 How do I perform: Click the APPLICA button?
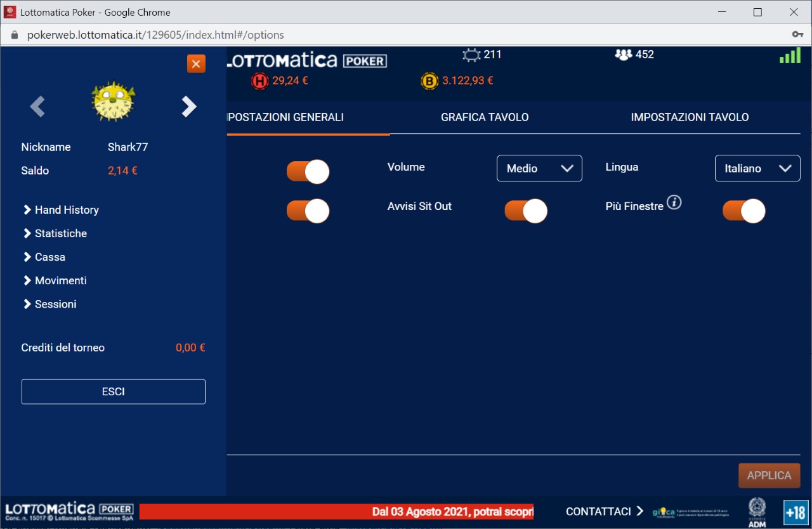click(769, 476)
